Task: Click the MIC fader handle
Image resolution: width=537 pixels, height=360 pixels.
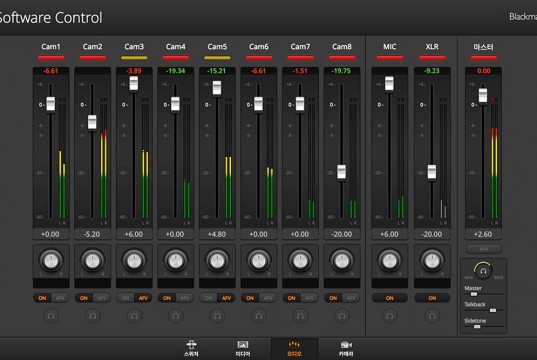Action: 389,84
